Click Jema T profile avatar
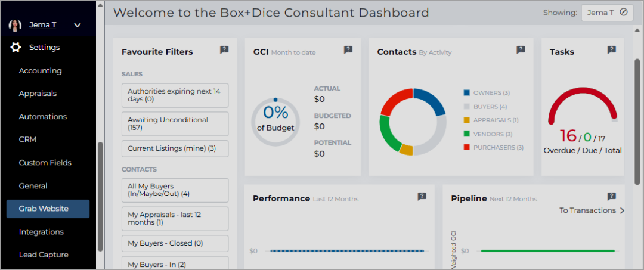The height and width of the screenshot is (270, 644). pyautogui.click(x=15, y=25)
